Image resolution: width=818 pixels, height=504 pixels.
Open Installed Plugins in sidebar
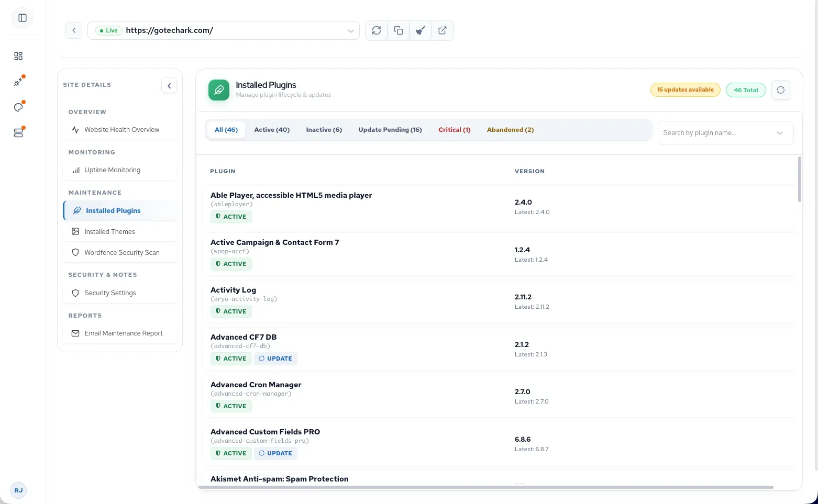(120, 210)
